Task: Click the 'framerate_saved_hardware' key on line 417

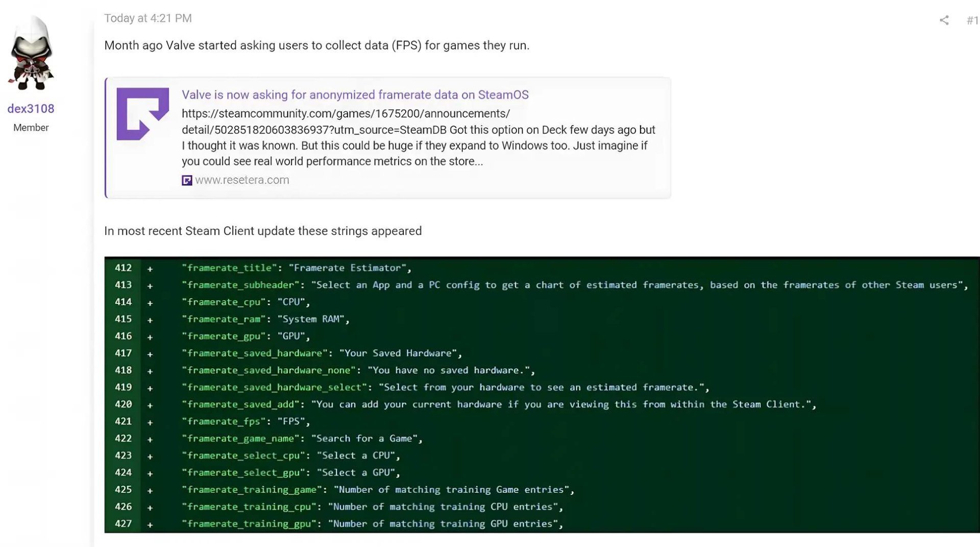Action: [x=253, y=353]
